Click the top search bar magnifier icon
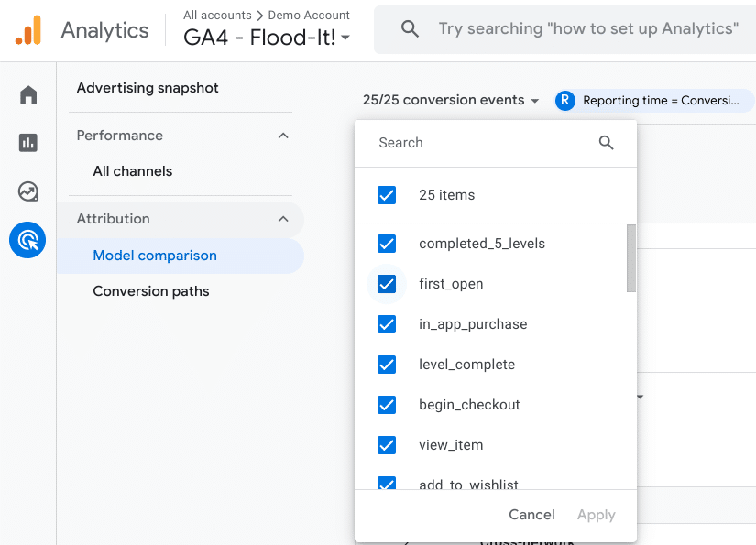Viewport: 756px width, 545px height. pos(411,29)
